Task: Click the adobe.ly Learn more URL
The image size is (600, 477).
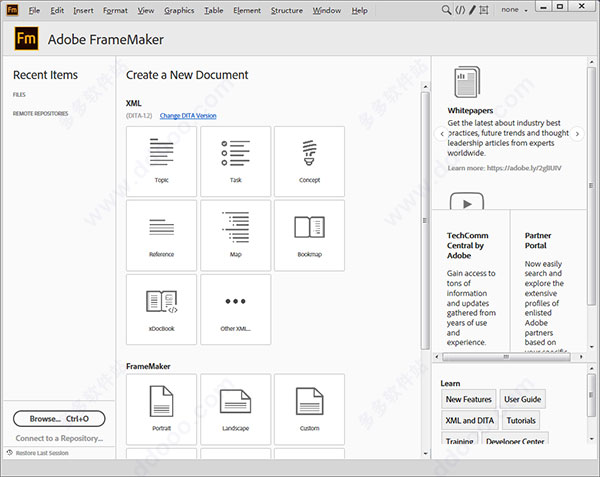Action: (524, 168)
